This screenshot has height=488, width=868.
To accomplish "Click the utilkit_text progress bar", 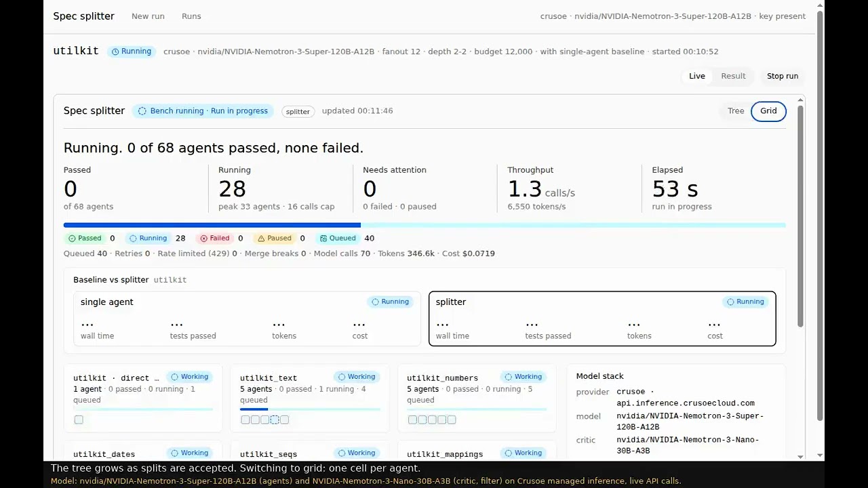I will [x=310, y=409].
